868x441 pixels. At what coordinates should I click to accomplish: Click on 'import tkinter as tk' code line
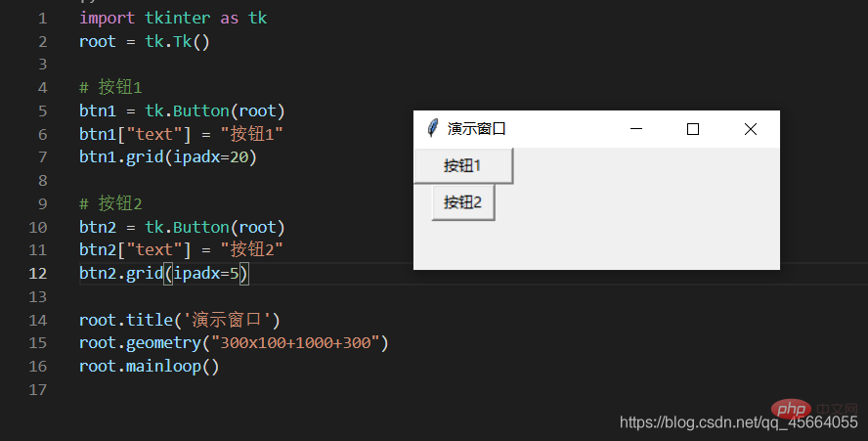(x=173, y=19)
